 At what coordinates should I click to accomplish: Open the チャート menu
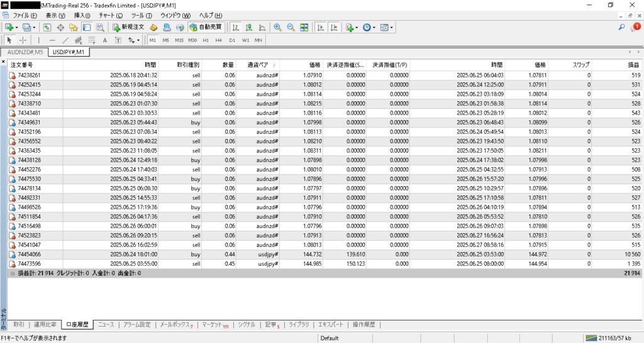pos(111,14)
